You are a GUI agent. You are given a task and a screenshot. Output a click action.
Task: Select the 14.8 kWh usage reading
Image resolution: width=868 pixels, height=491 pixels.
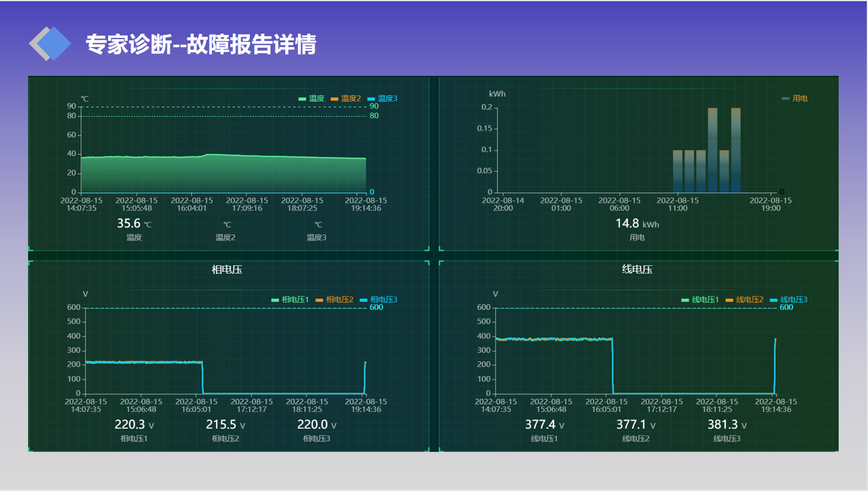tap(627, 224)
